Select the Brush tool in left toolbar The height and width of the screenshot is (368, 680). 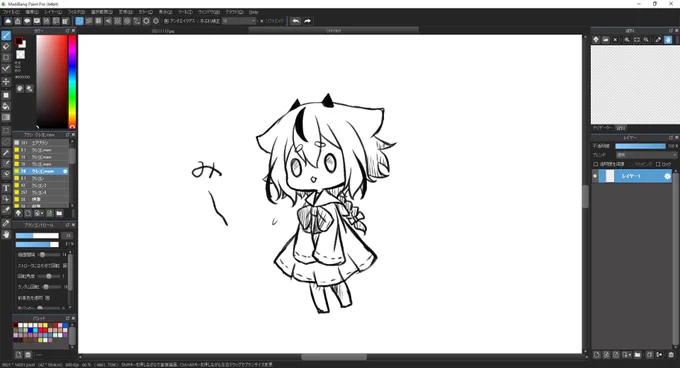pos(6,36)
